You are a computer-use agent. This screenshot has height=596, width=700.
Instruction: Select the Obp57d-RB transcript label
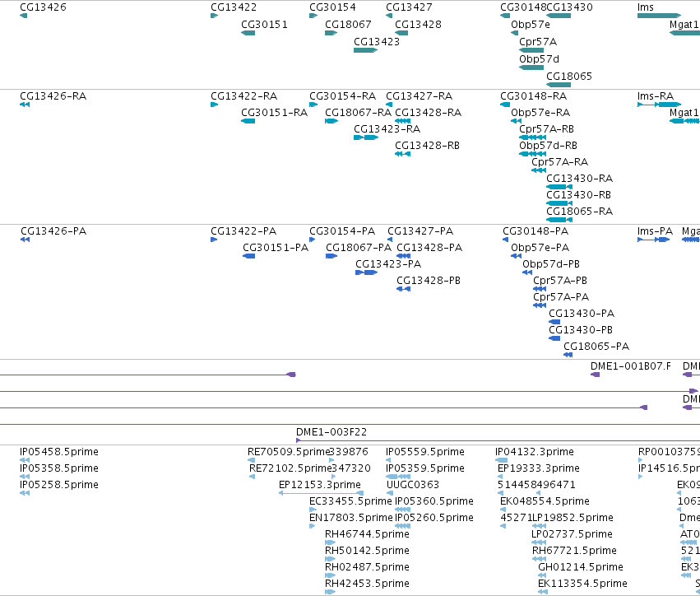tap(548, 146)
